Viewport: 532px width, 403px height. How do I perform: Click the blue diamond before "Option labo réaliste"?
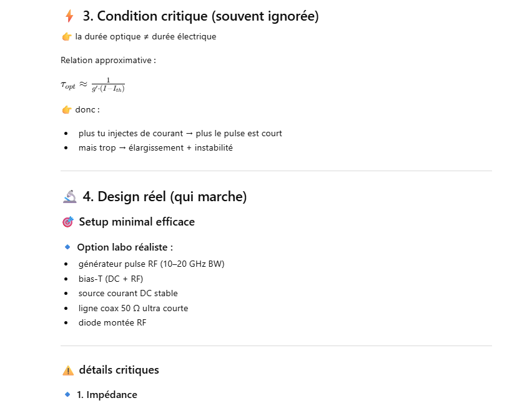[67, 247]
